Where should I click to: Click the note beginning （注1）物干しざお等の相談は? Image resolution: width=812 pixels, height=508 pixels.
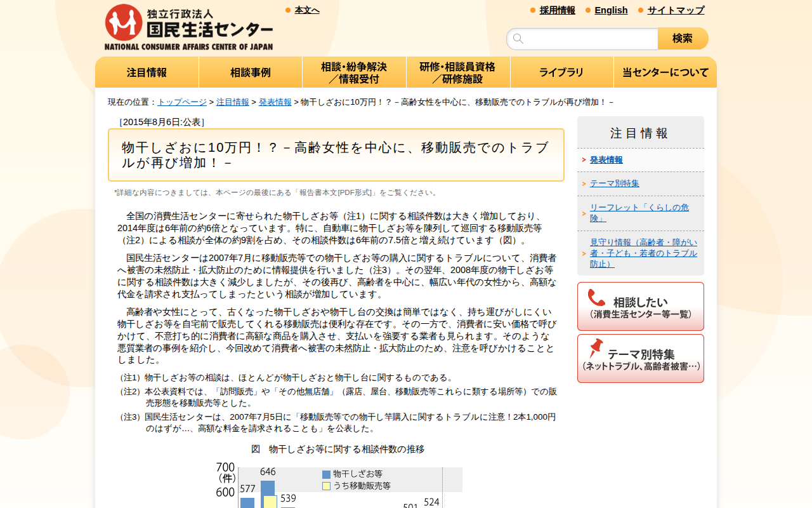pos(286,378)
